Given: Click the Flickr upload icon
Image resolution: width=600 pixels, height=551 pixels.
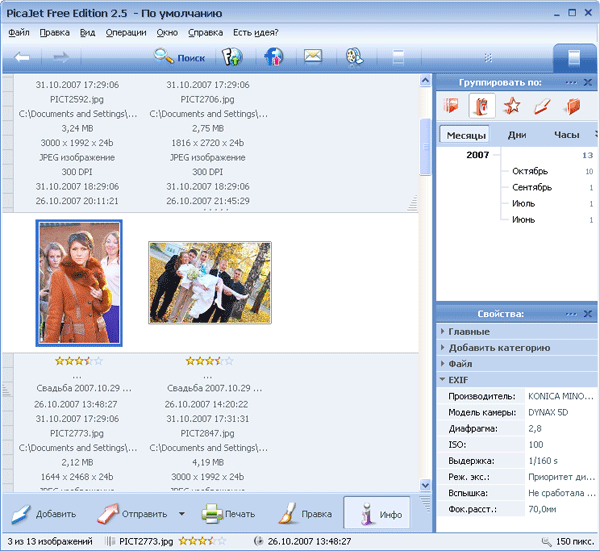Looking at the screenshot, I should click(233, 57).
